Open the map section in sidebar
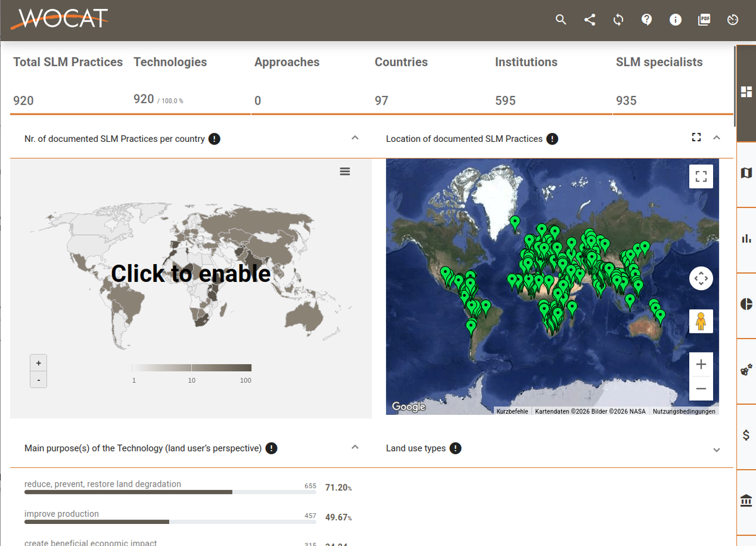 747,173
